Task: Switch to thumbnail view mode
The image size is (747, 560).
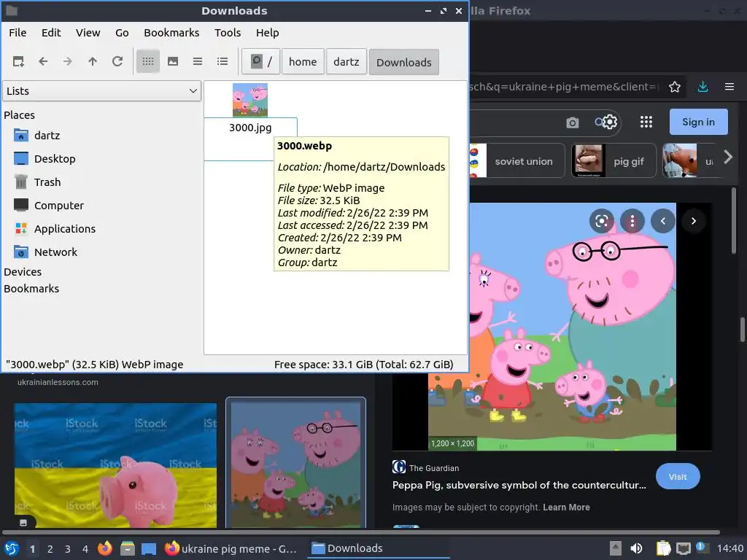Action: point(173,61)
